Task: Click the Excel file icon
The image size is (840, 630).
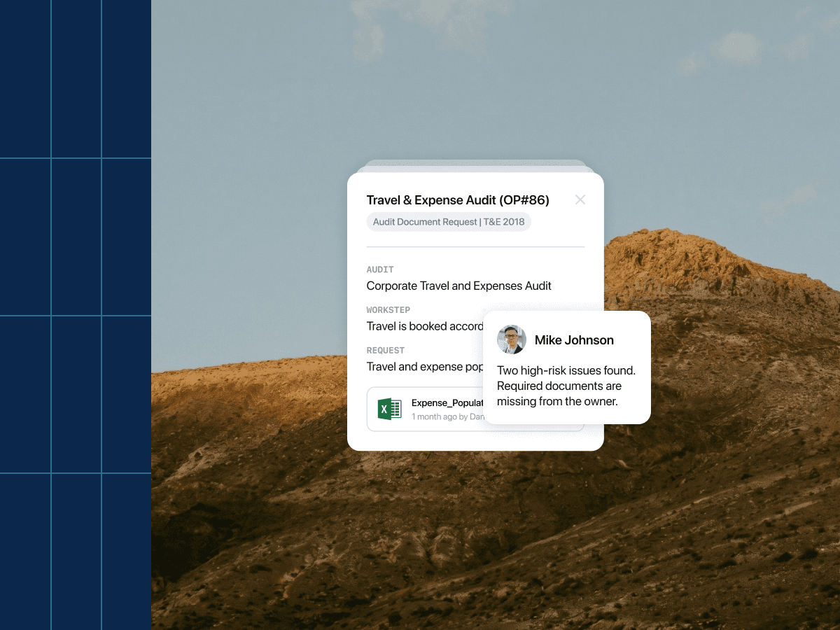Action: [x=389, y=409]
